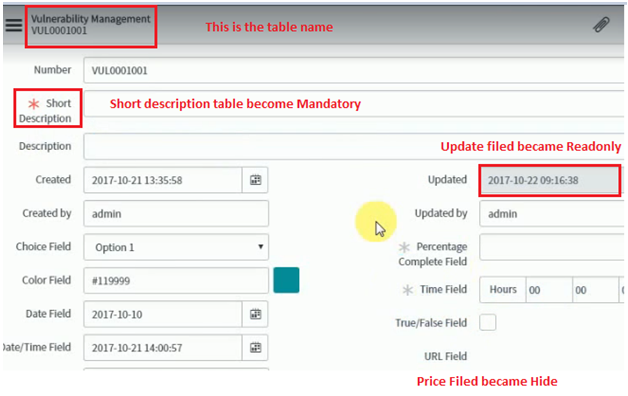The height and width of the screenshot is (396, 628).
Task: Click the Time Field hours value box
Action: click(549, 290)
